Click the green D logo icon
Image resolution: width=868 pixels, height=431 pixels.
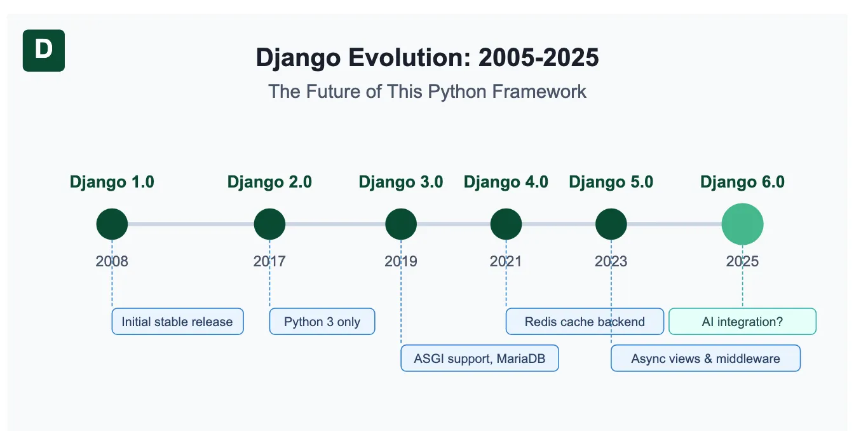44,50
